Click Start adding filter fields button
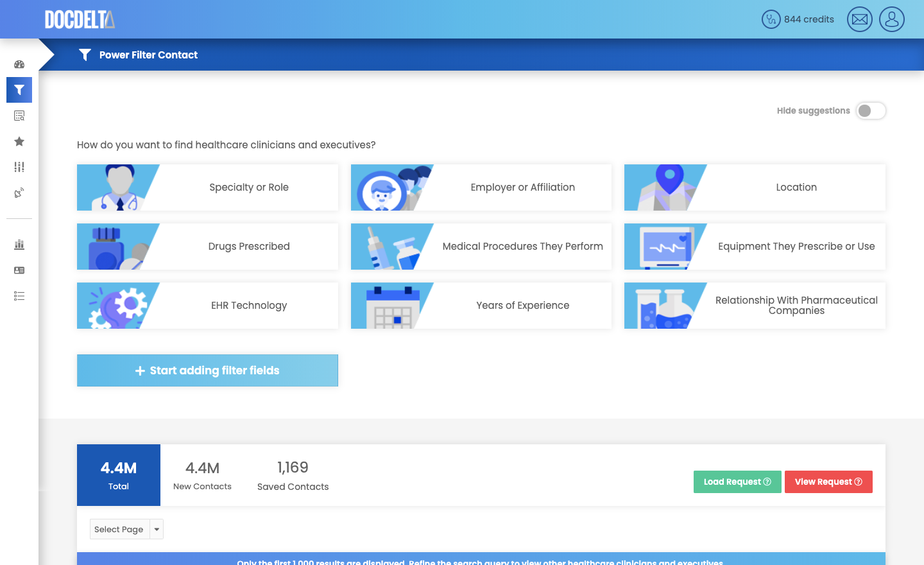Viewport: 924px width, 565px height. tap(207, 370)
